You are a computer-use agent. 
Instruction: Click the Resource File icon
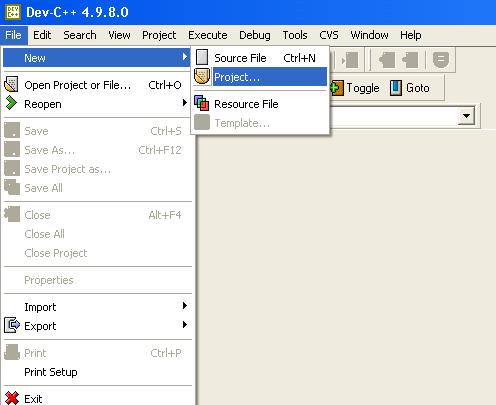[x=202, y=103]
